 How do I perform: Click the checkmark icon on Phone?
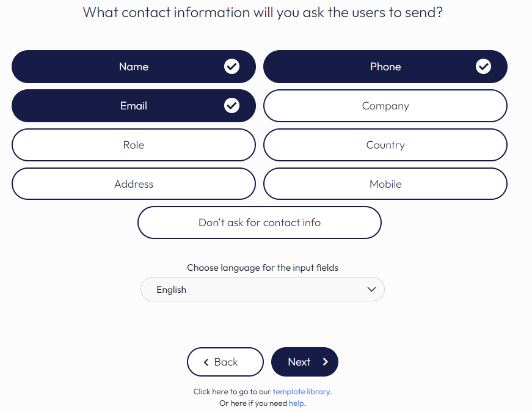(483, 67)
